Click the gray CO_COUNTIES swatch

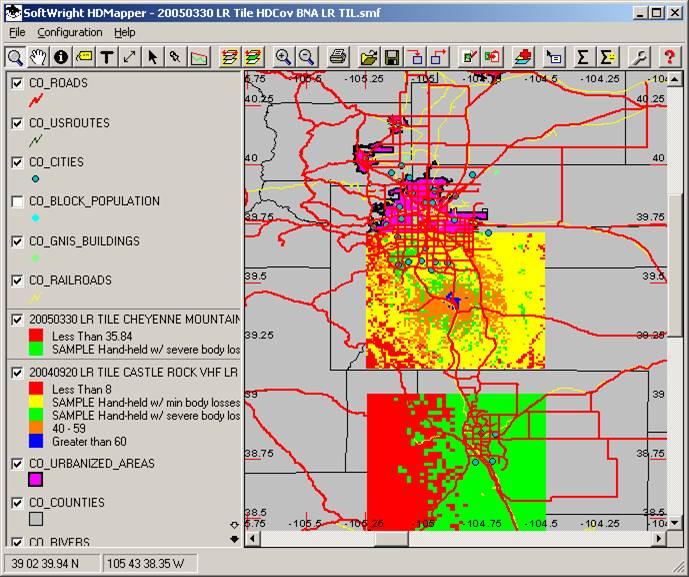coord(36,519)
